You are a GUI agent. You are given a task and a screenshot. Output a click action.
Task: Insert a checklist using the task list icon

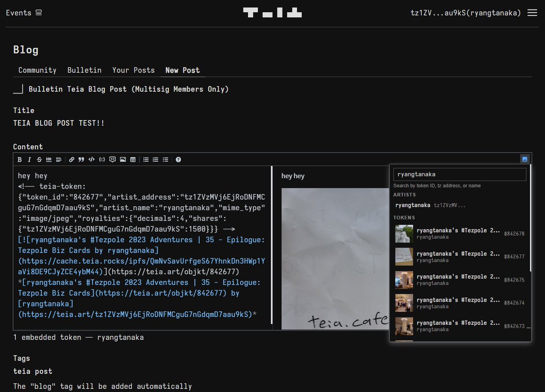coord(165,159)
